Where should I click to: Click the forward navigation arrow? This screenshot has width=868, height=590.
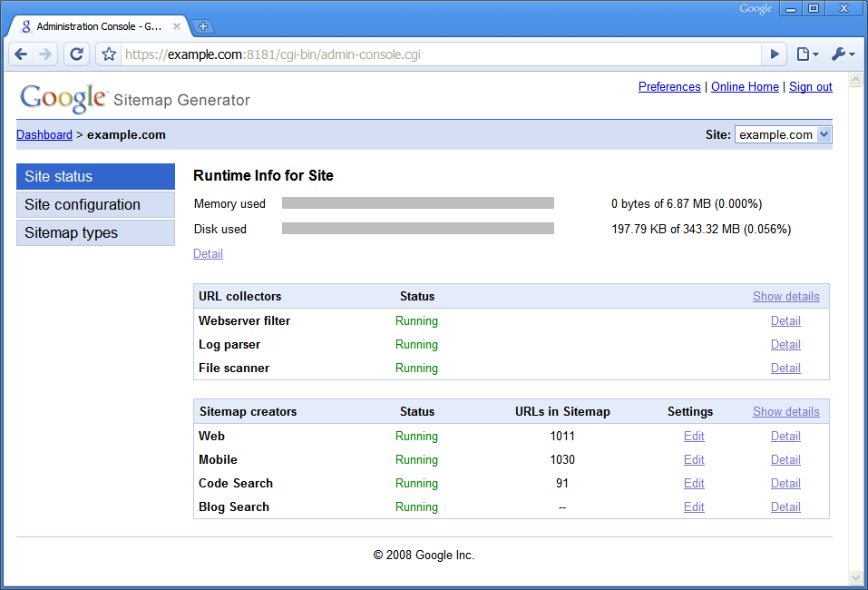pyautogui.click(x=46, y=54)
